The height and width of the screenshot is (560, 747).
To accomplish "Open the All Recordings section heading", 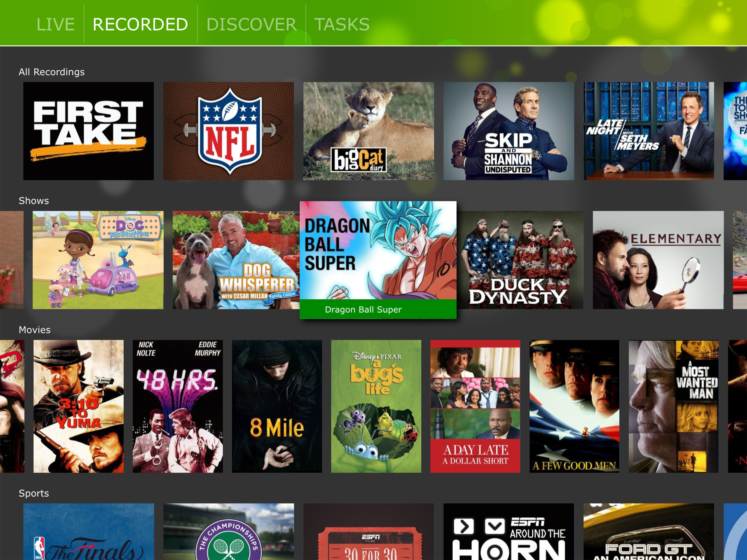I will tap(52, 72).
